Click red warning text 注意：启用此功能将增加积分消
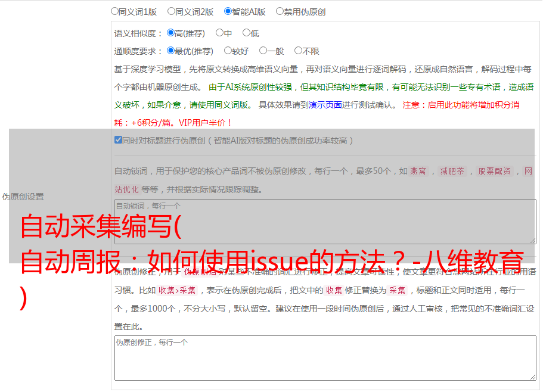Image resolution: width=543 pixels, height=392 pixels. click(x=461, y=105)
